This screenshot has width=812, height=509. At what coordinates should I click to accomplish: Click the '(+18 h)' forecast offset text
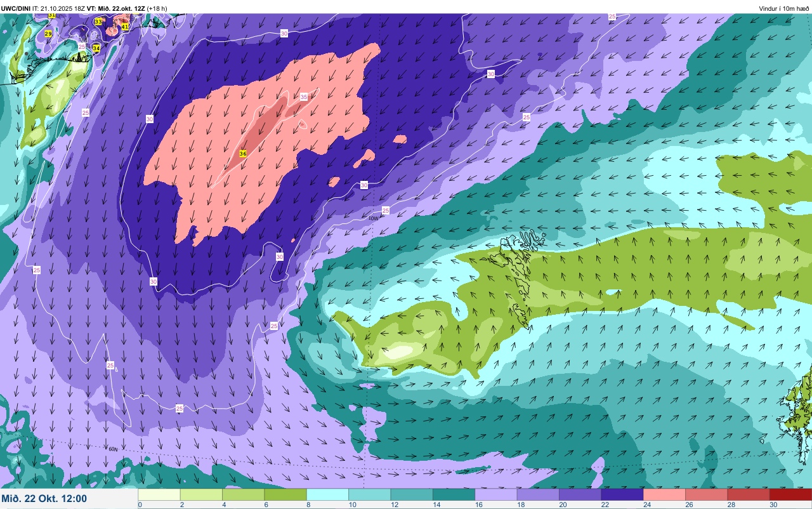(x=157, y=8)
